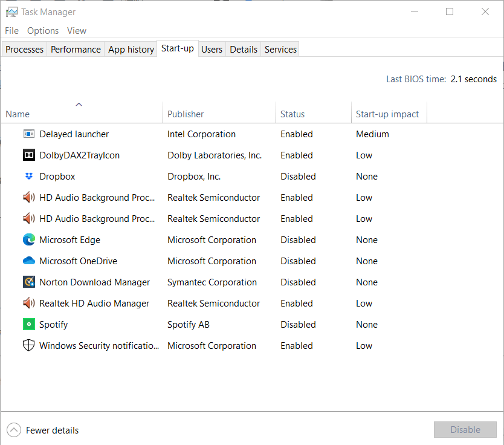
Task: Click the Symantec Corporation publisher cell
Action: point(212,282)
